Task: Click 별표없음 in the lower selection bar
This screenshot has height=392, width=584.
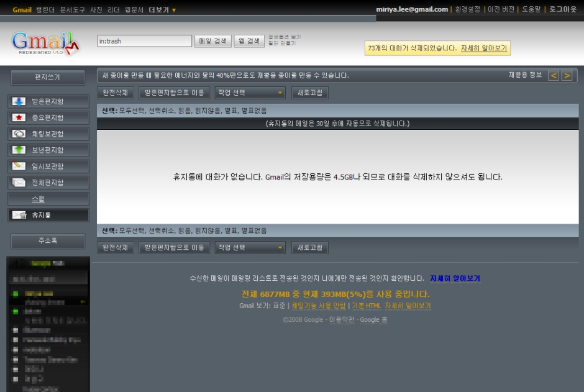Action: pos(254,231)
